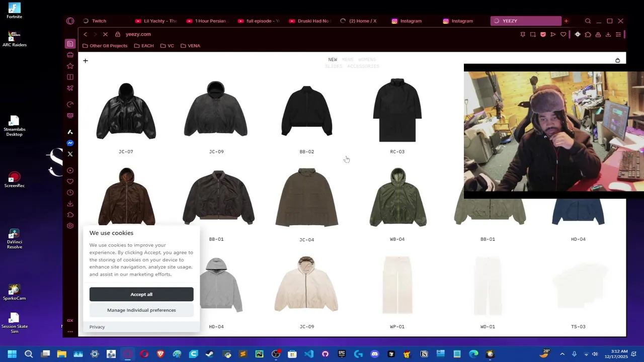This screenshot has height=362, width=644.
Task: Open sidebar Aria AI icon
Action: [x=70, y=132]
